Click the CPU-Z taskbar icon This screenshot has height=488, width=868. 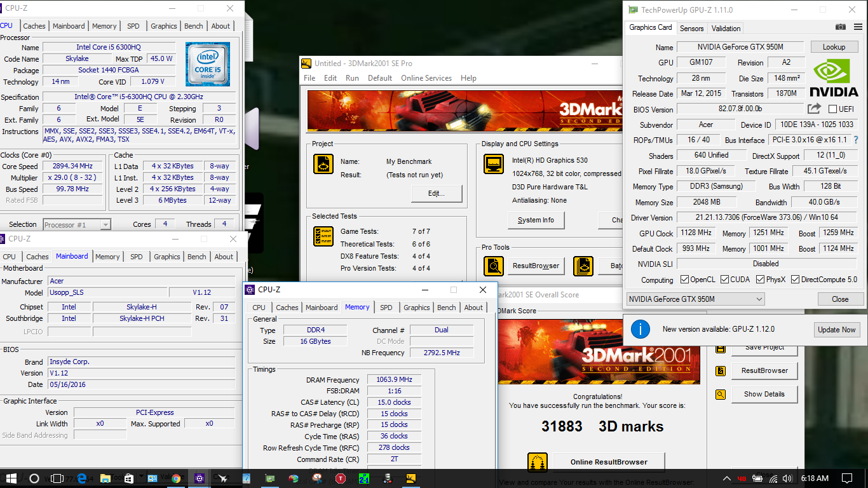pos(199,478)
